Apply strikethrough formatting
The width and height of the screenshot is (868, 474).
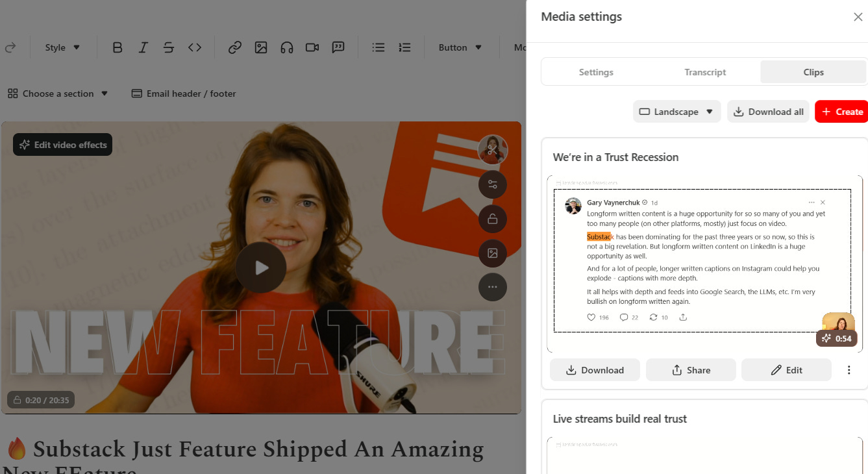pyautogui.click(x=169, y=47)
